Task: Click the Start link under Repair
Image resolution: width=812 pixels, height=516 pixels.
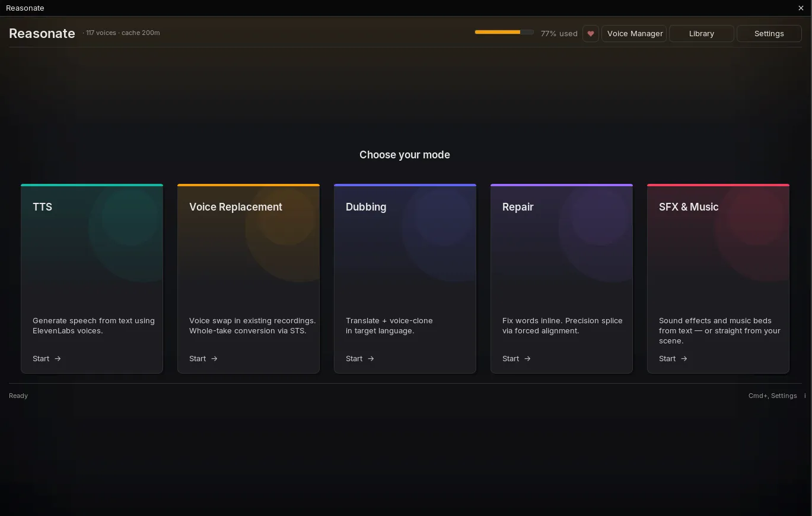Action: pyautogui.click(x=511, y=359)
